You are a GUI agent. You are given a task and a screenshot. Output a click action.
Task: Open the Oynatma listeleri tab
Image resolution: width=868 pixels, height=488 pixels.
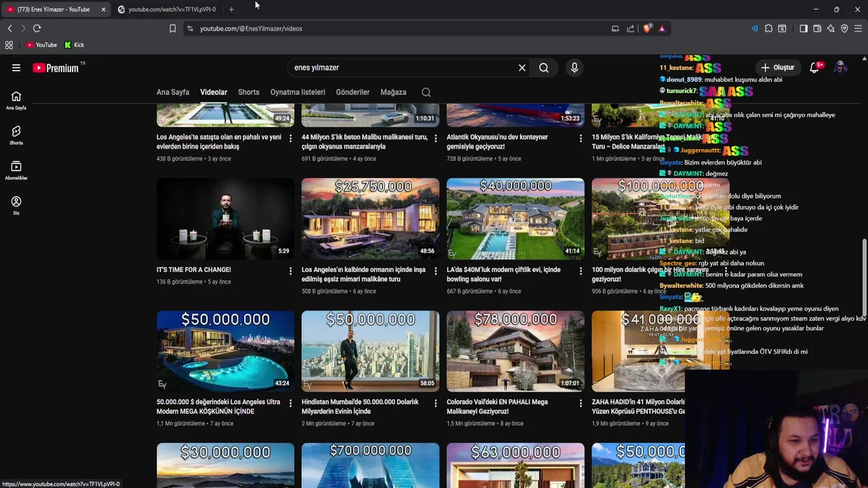[x=298, y=92]
